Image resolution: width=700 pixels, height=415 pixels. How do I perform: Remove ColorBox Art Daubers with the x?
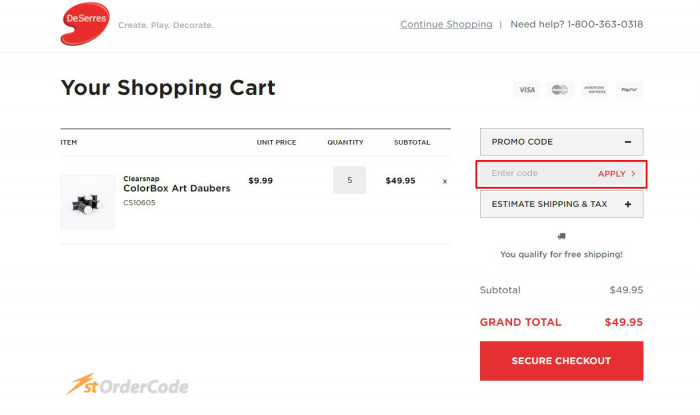tap(445, 181)
